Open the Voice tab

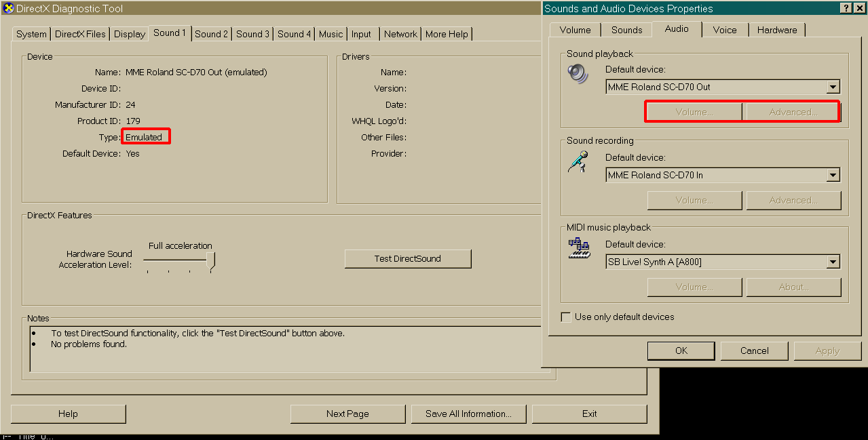[725, 30]
